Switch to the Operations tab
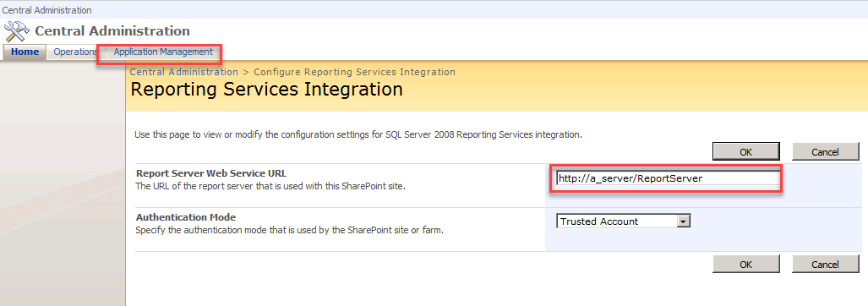 pos(74,52)
